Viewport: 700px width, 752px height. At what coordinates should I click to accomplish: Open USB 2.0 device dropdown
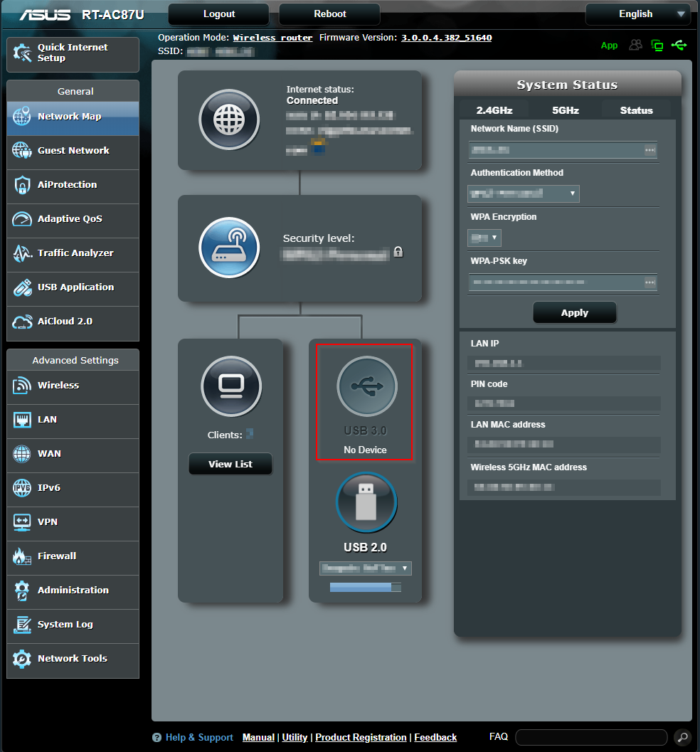coord(366,568)
